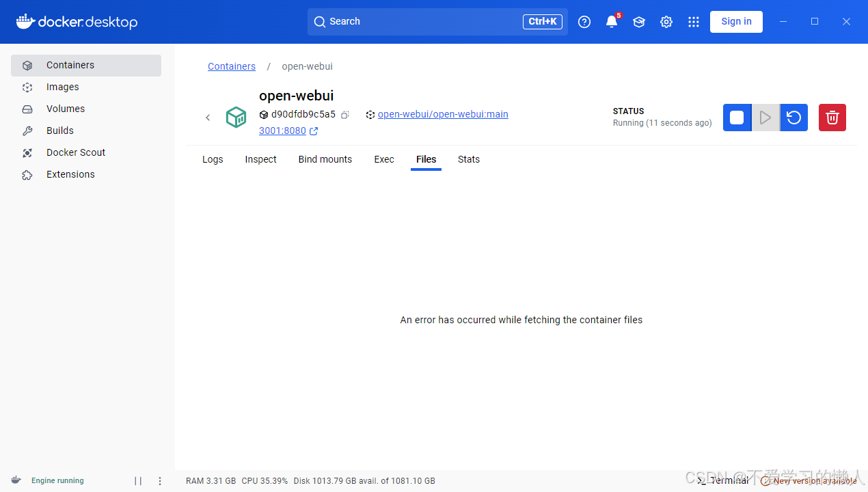Viewport: 868px width, 492px height.
Task: Open the Docker Desktop whale logo
Action: coord(77,22)
